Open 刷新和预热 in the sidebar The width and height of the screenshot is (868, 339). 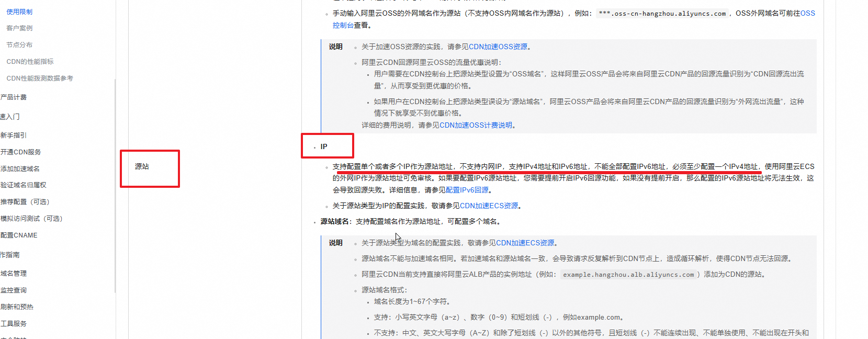(17, 307)
